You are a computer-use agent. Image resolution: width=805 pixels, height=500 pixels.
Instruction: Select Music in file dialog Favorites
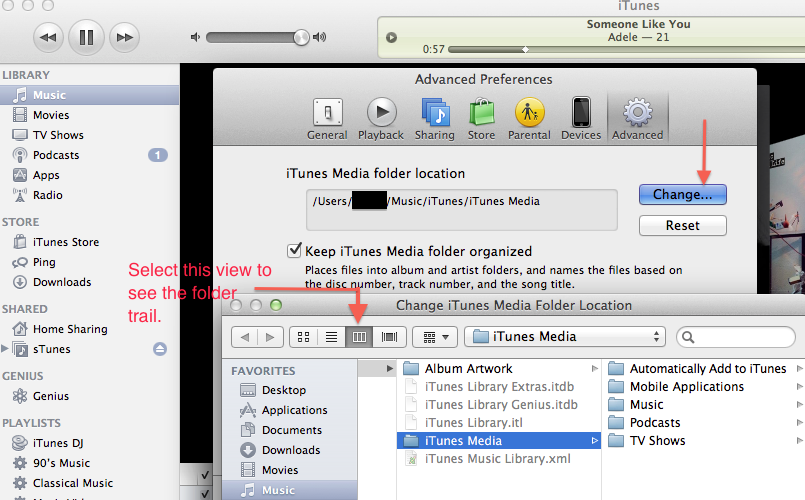click(x=290, y=490)
